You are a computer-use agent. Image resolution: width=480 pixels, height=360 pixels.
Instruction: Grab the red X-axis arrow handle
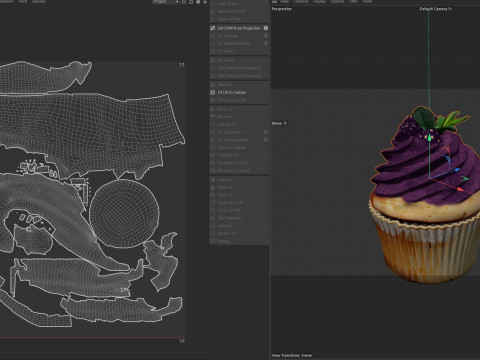[460, 189]
